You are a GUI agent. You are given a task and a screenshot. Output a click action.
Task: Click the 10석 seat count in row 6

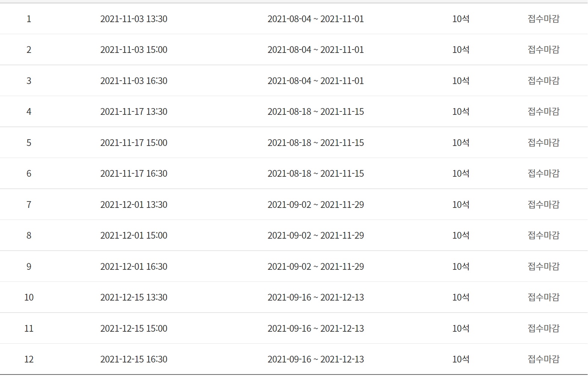[x=461, y=173]
